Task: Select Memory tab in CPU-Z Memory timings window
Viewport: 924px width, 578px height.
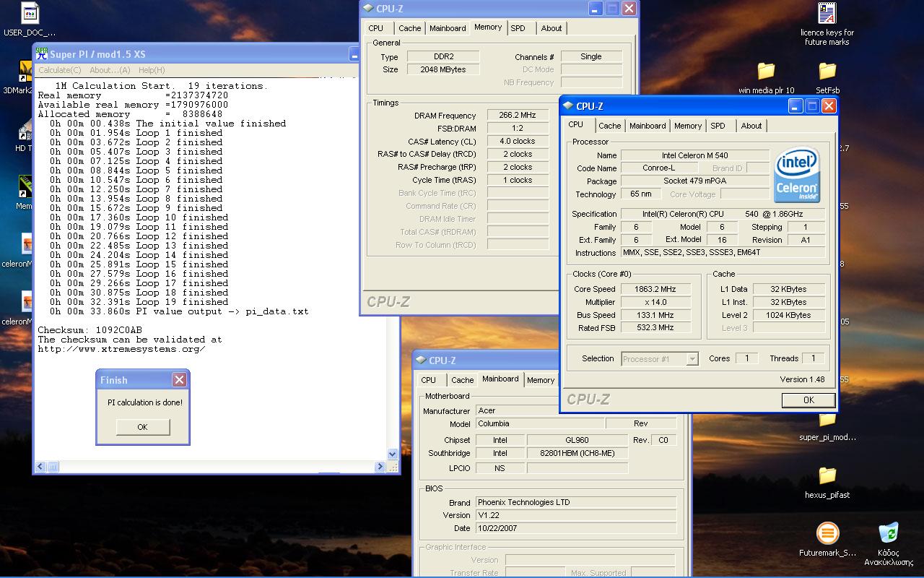Action: coord(488,27)
